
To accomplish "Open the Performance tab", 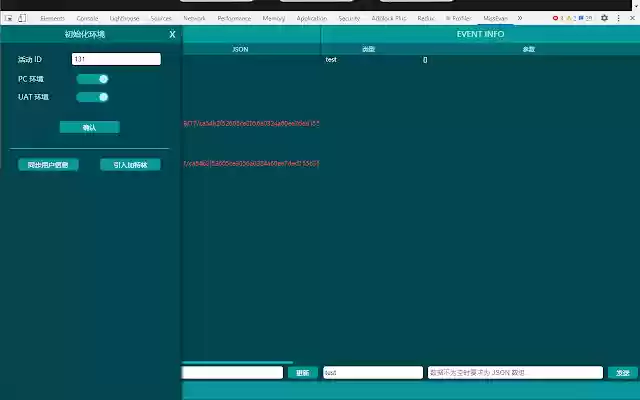I will pyautogui.click(x=234, y=18).
